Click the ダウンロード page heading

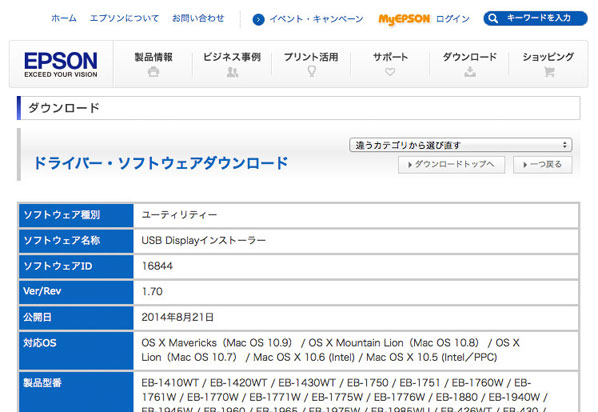[x=64, y=108]
